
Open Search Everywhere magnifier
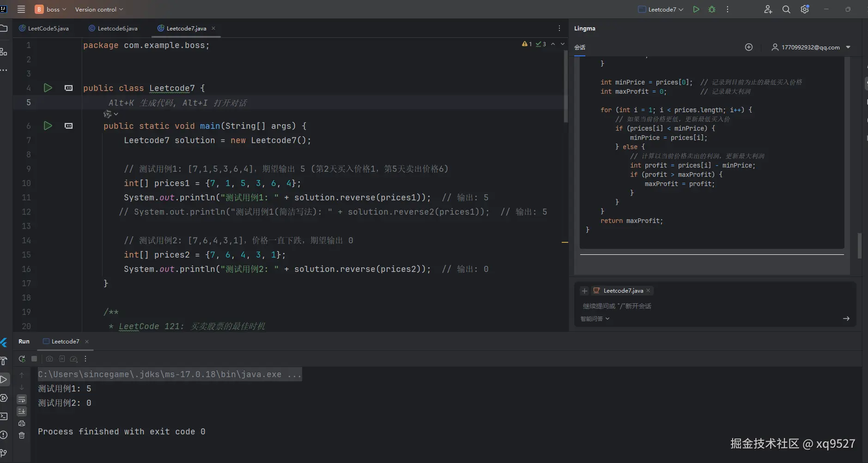[786, 9]
